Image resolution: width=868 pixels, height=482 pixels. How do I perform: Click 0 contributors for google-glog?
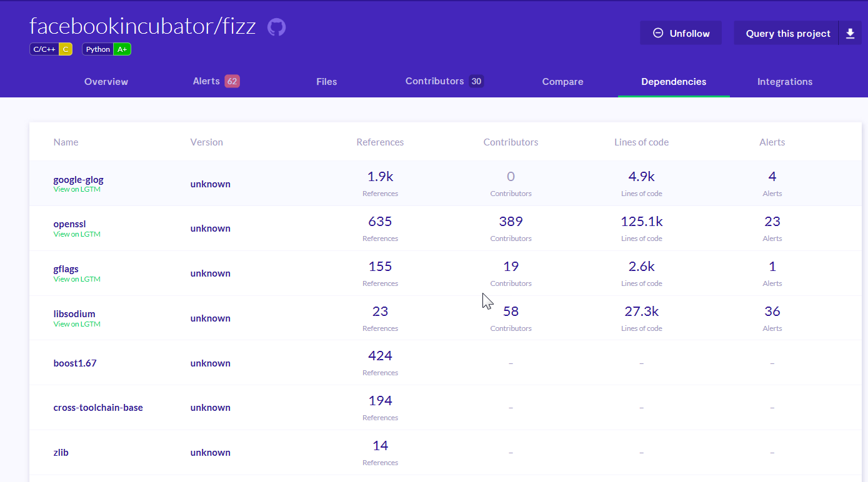pyautogui.click(x=511, y=177)
